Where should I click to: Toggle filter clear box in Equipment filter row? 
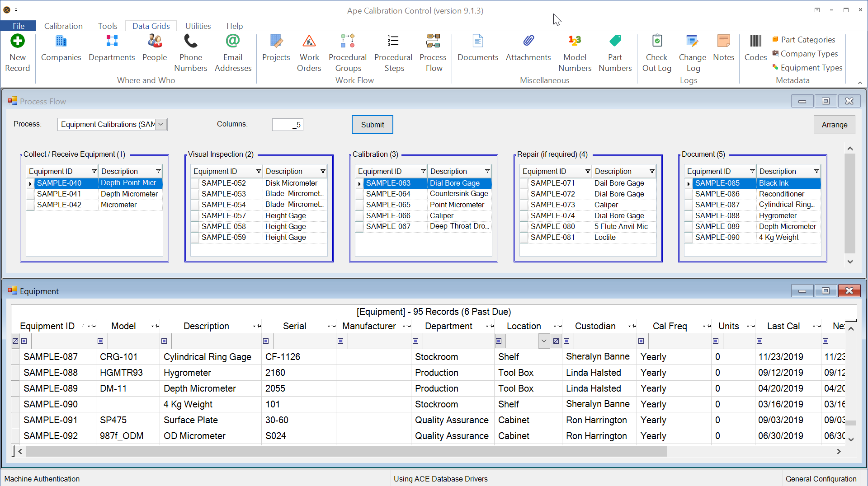[x=15, y=341]
